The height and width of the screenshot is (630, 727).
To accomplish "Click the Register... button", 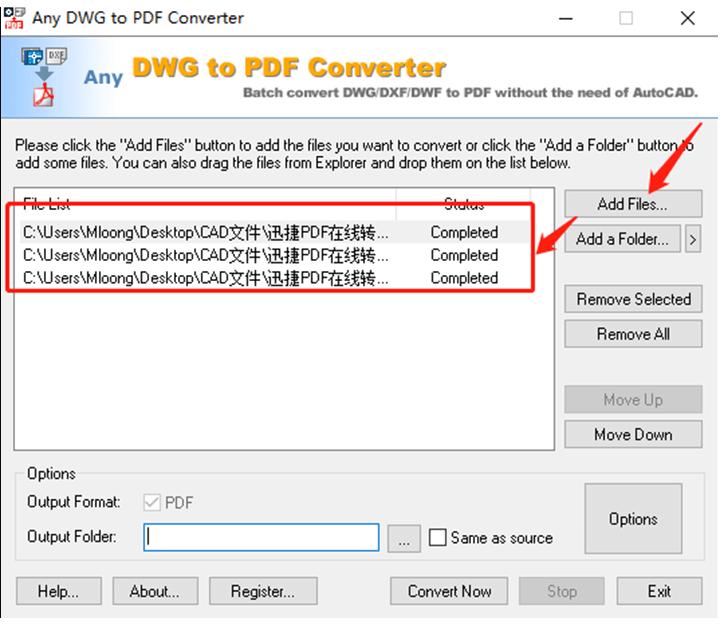I will [263, 592].
